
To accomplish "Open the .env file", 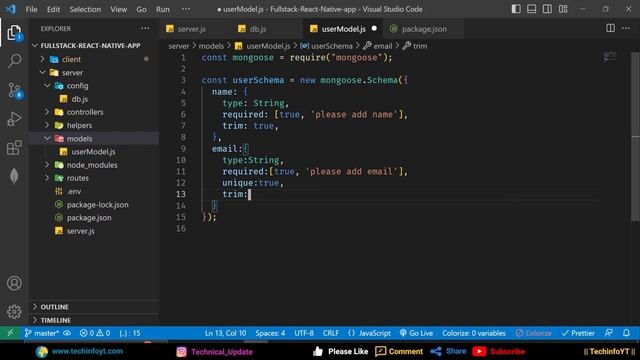I will click(x=74, y=191).
